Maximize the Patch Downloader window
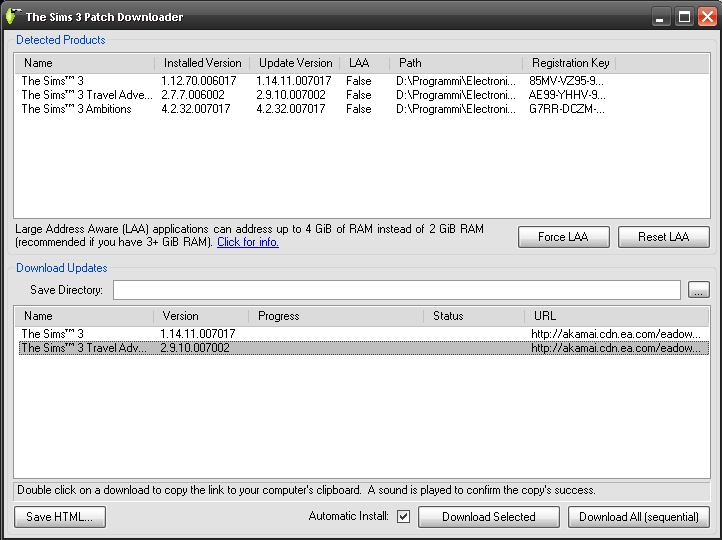The width and height of the screenshot is (722, 540). pos(684,17)
